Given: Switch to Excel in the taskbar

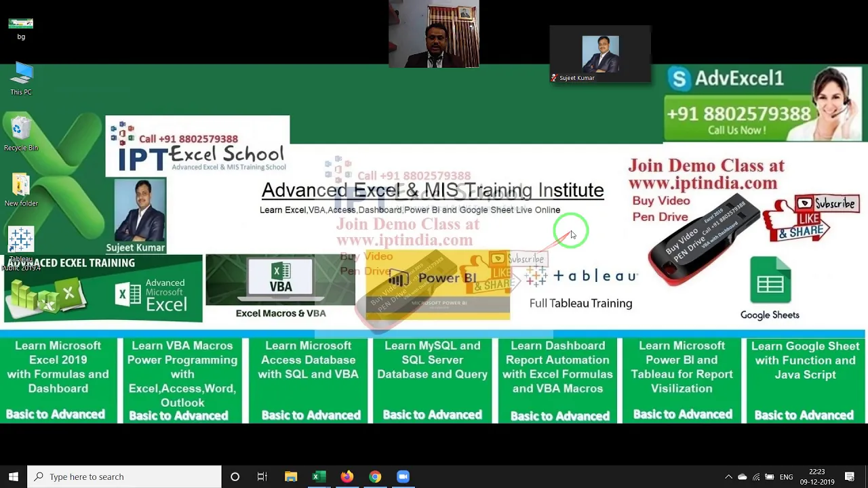Looking at the screenshot, I should click(318, 476).
